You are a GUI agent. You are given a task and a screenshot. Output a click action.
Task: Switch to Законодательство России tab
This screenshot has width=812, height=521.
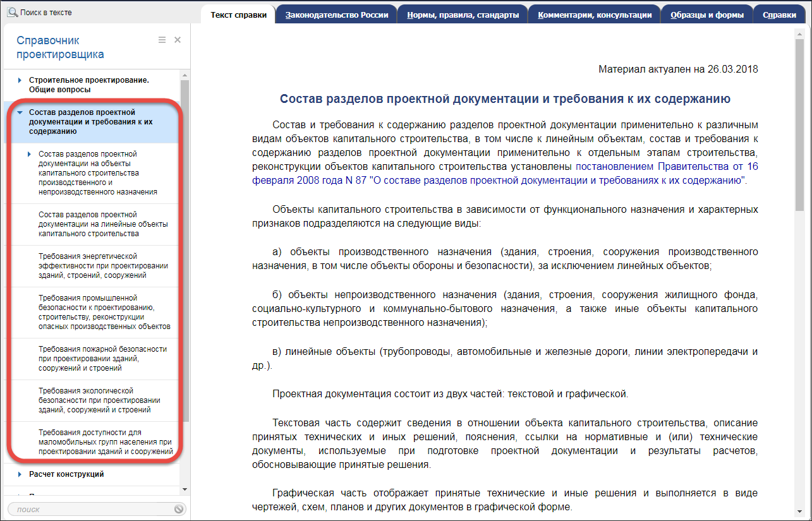[336, 15]
